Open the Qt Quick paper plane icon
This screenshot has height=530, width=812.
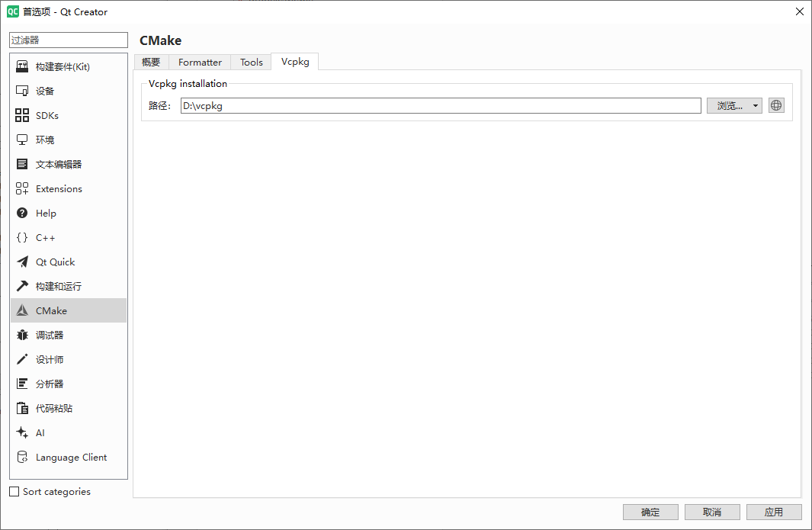tap(22, 262)
